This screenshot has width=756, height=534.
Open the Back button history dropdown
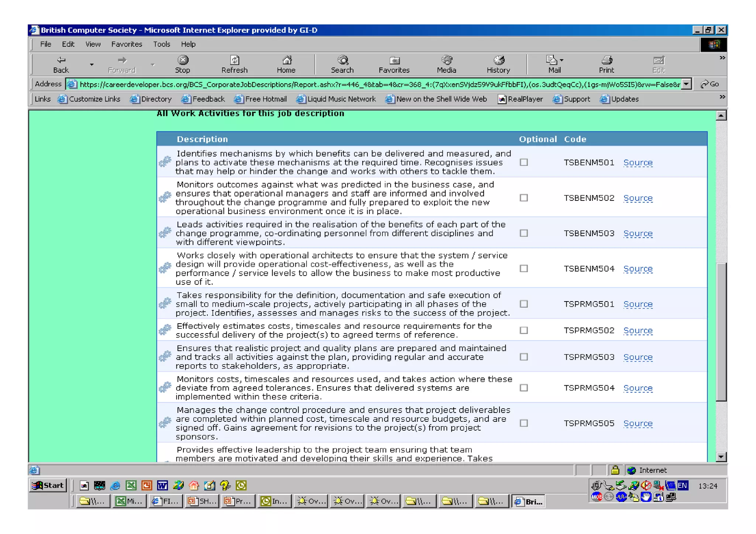coord(92,65)
